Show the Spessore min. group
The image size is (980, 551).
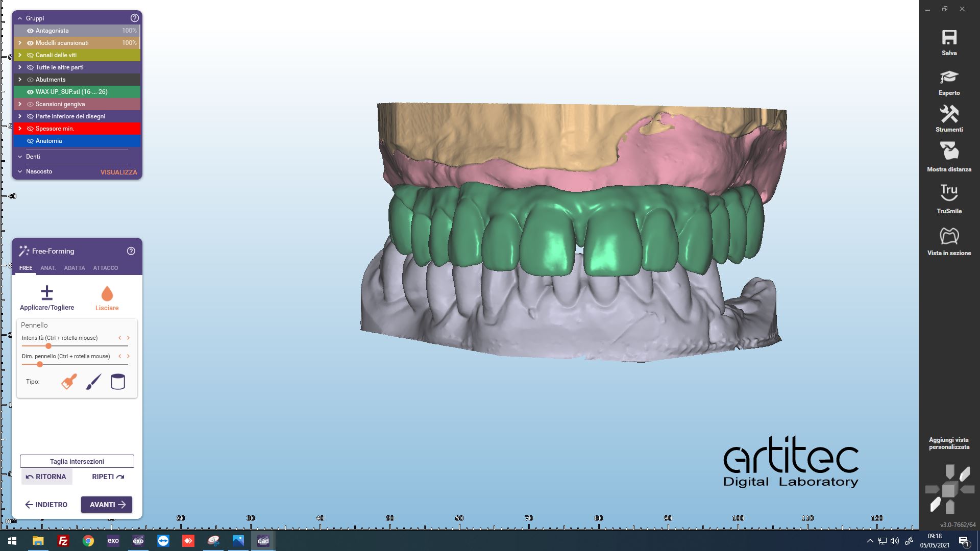click(x=30, y=129)
